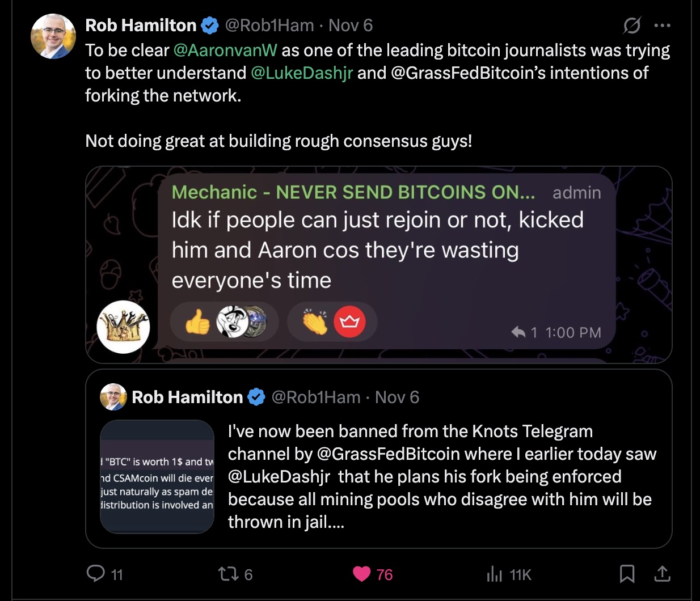Click Rob Hamilton's verified blue checkmark badge
Viewport: 700px width, 601px height.
coord(210,25)
